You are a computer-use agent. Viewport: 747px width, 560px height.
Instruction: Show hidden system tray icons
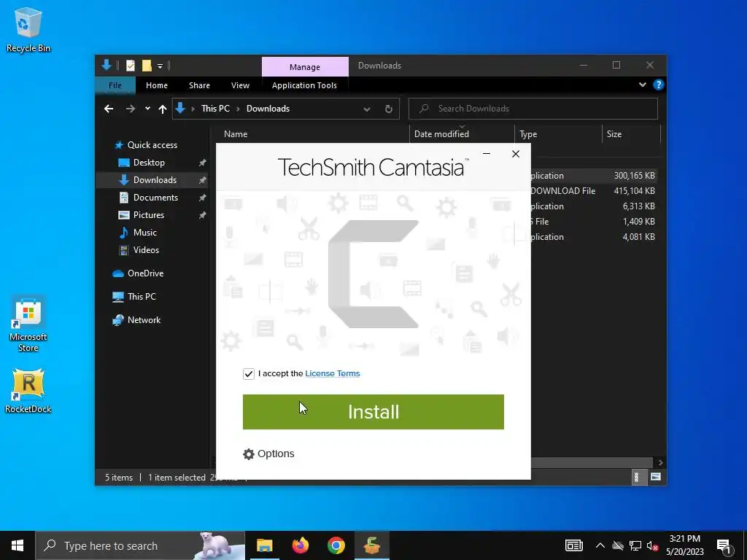[x=600, y=545]
